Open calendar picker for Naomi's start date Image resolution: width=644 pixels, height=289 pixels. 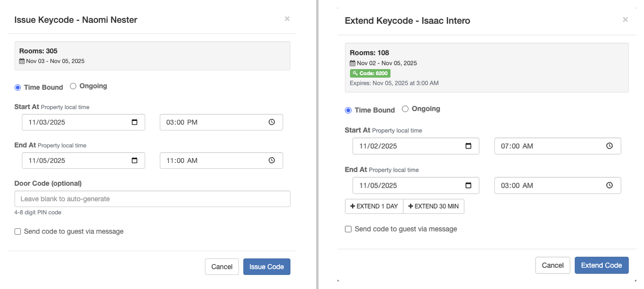click(x=135, y=122)
